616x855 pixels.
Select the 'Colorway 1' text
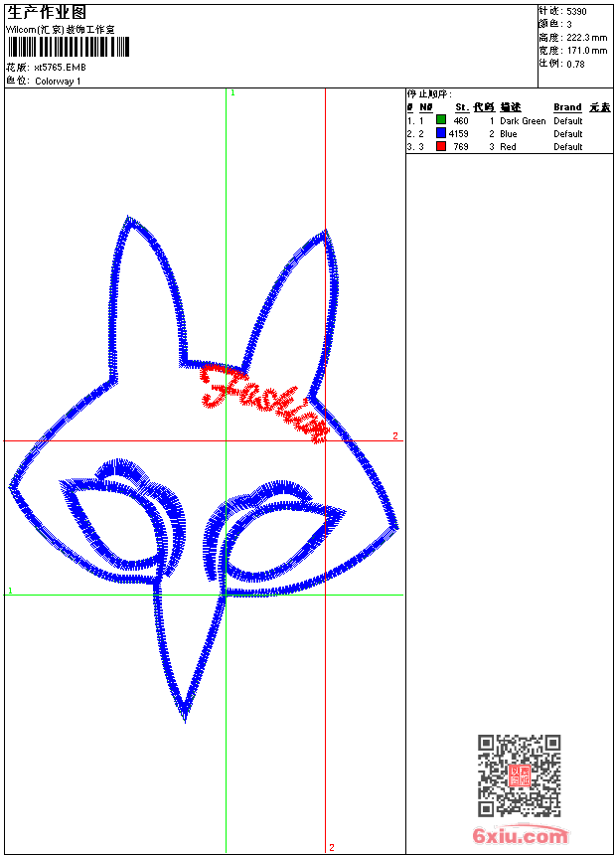click(x=58, y=82)
